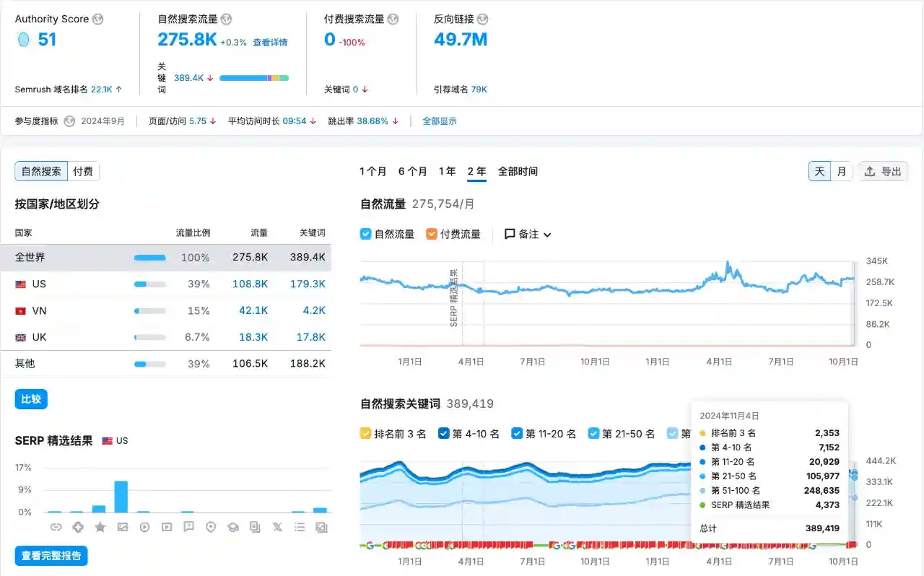This screenshot has height=576, width=924.
Task: Select the 6 个月 time range
Action: pos(413,171)
